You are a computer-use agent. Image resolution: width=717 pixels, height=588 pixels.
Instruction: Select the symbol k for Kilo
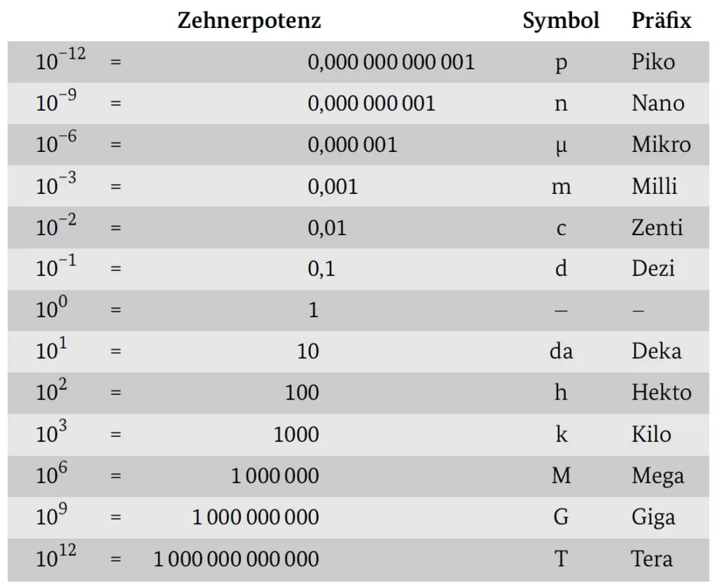tap(561, 435)
